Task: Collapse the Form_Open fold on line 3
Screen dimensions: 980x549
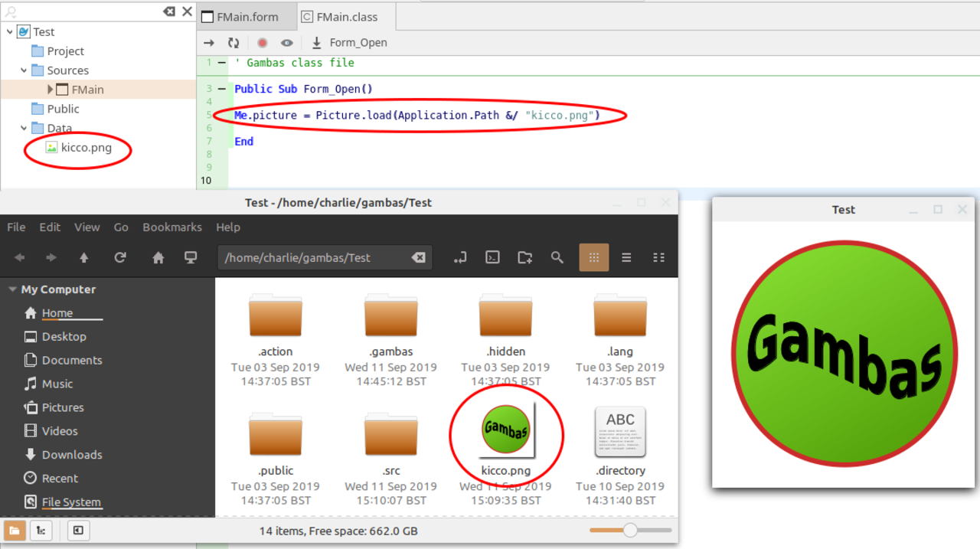Action: (x=222, y=89)
